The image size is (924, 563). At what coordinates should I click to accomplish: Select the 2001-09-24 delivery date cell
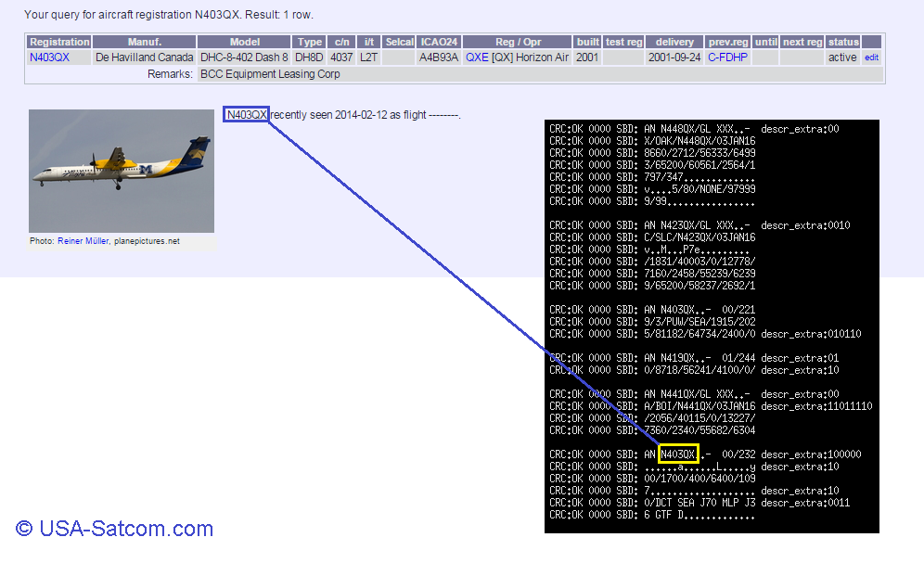click(674, 58)
